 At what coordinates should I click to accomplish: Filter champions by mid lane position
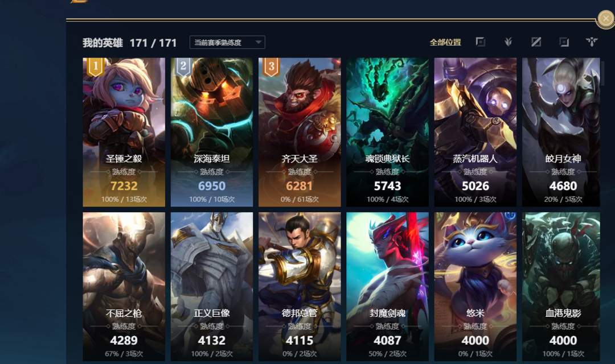point(536,42)
